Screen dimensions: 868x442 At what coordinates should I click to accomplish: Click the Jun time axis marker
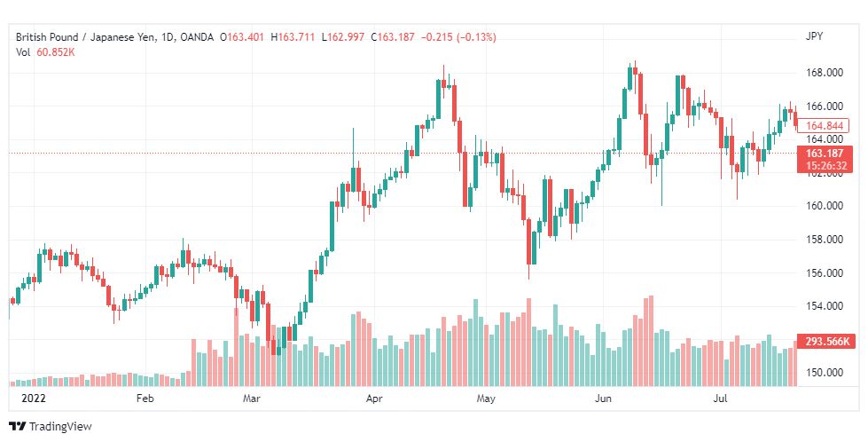(x=603, y=399)
